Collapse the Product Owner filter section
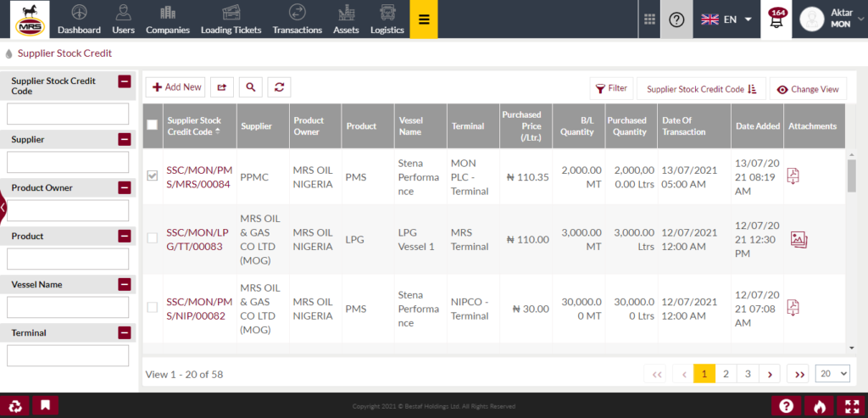868x418 pixels. coord(125,188)
